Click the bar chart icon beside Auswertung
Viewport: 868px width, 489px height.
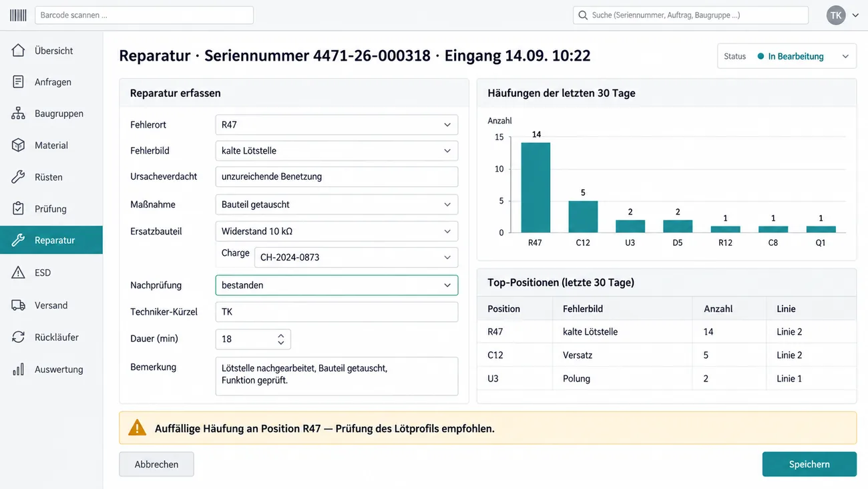(18, 369)
